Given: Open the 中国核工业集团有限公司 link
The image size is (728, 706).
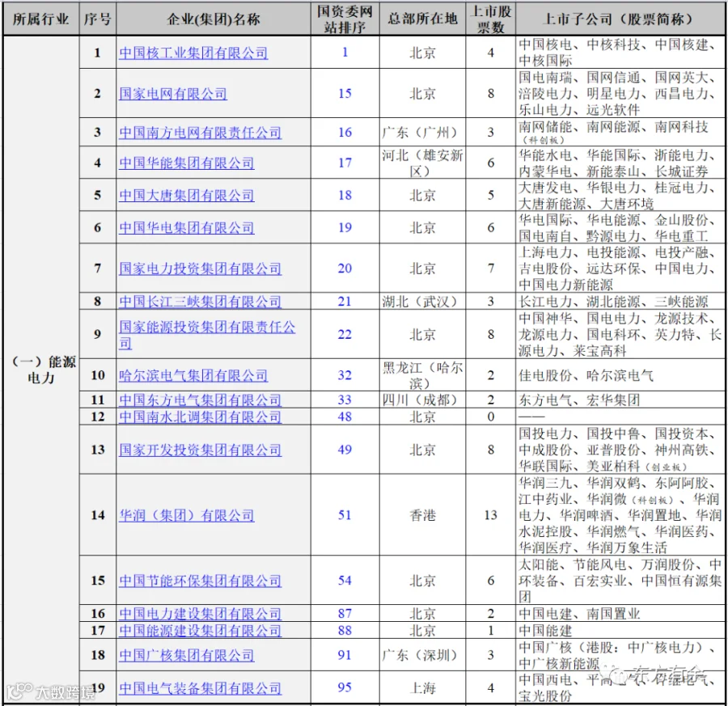Looking at the screenshot, I should pyautogui.click(x=193, y=53).
